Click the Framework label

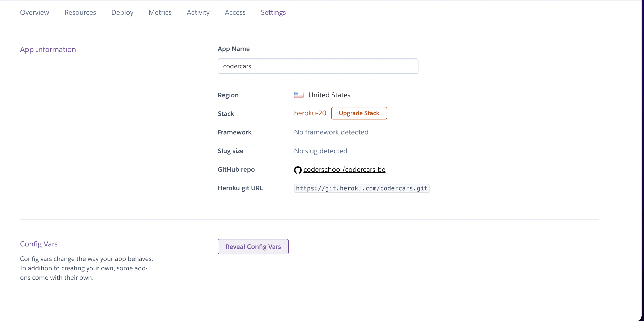[x=234, y=132]
